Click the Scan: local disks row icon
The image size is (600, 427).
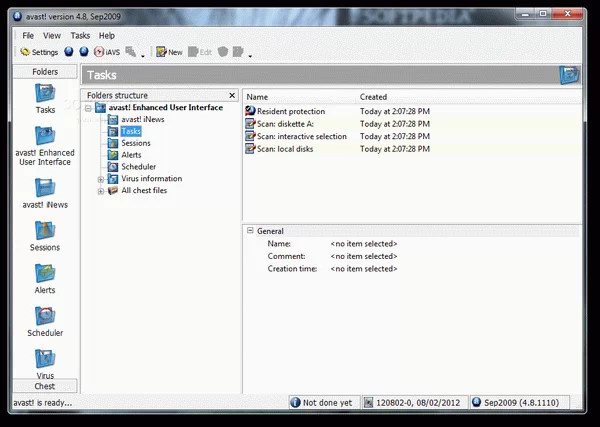click(x=250, y=148)
